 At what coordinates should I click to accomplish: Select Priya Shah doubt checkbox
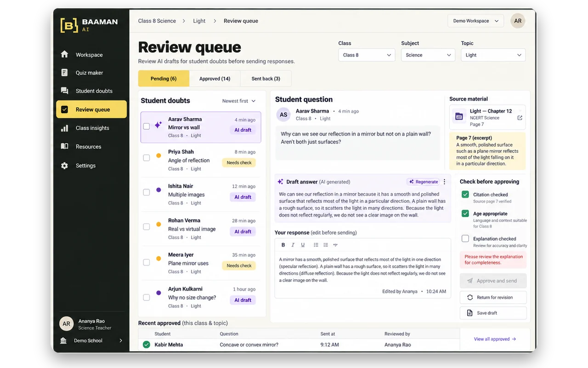point(147,158)
